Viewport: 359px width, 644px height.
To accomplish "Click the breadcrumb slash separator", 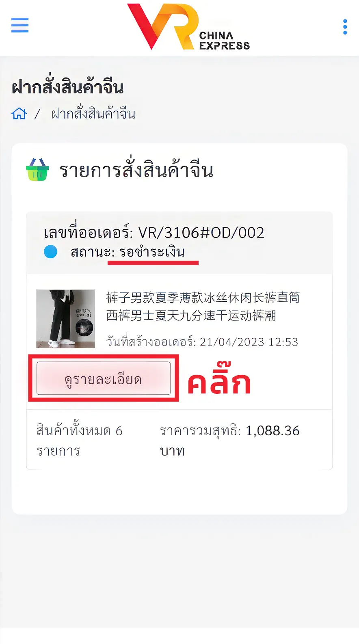I will click(x=37, y=114).
